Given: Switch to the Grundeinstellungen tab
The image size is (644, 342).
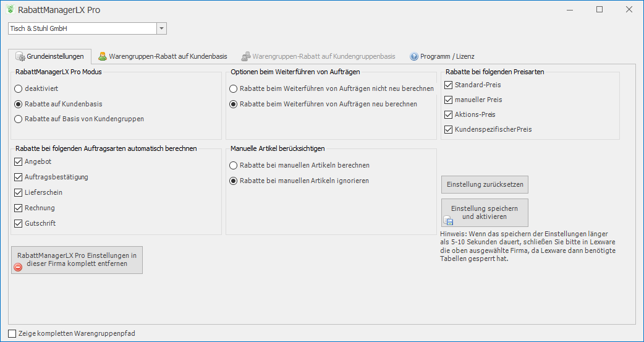Looking at the screenshot, I should click(x=50, y=56).
